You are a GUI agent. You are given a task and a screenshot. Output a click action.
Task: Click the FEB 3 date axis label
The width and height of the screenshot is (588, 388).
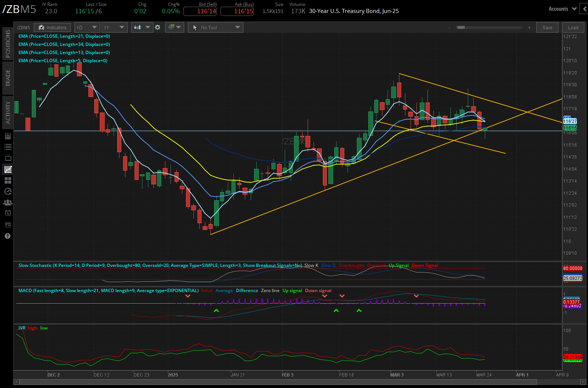coord(287,375)
